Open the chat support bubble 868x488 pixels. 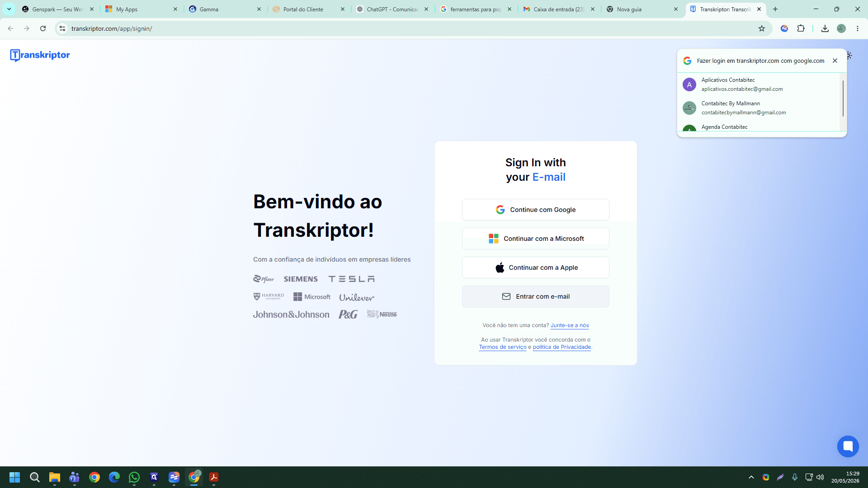pos(848,446)
